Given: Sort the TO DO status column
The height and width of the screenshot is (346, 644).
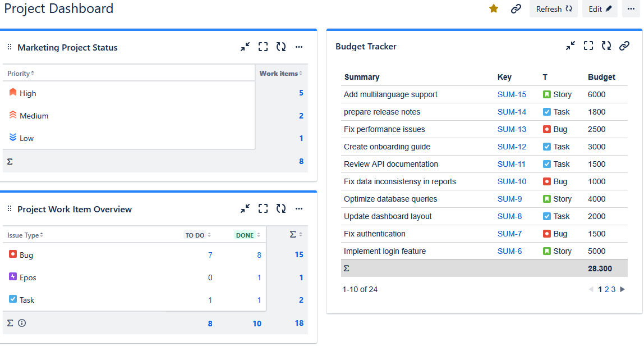Looking at the screenshot, I should coord(197,235).
